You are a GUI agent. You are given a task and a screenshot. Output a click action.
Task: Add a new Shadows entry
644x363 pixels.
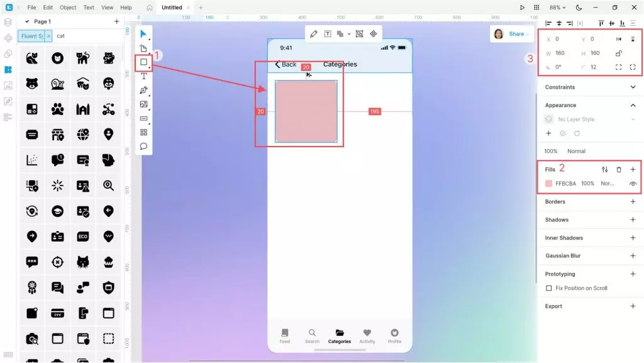(633, 220)
